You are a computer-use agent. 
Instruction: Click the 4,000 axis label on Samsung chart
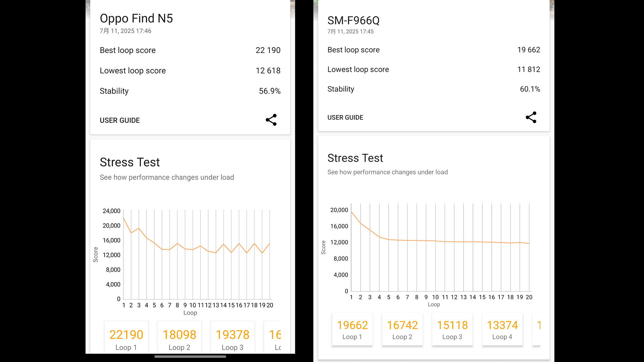pos(341,275)
